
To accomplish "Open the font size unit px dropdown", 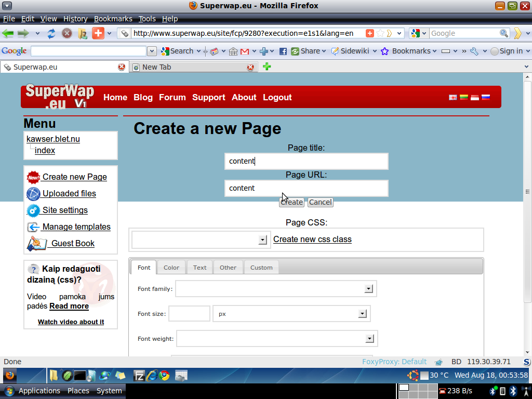I will pos(362,314).
